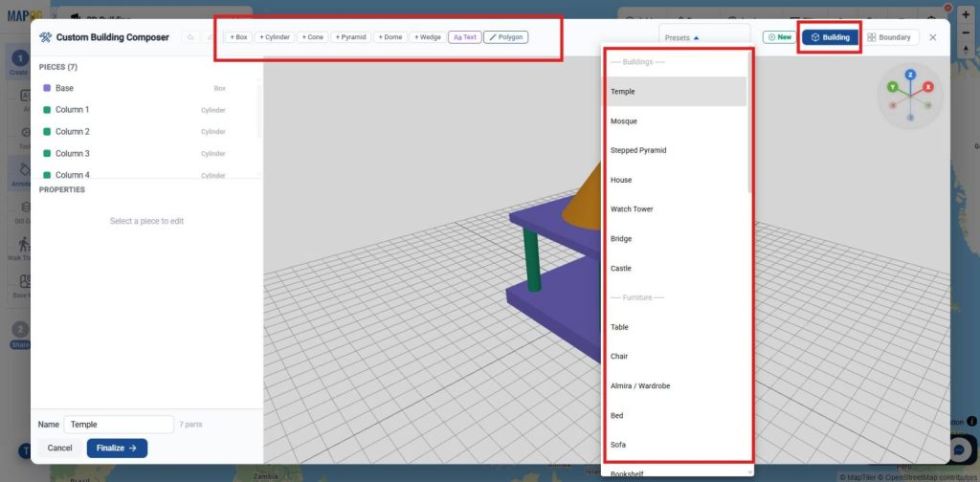Click the map attribution info icon
Screen dimensions: 980x482
coord(972,422)
